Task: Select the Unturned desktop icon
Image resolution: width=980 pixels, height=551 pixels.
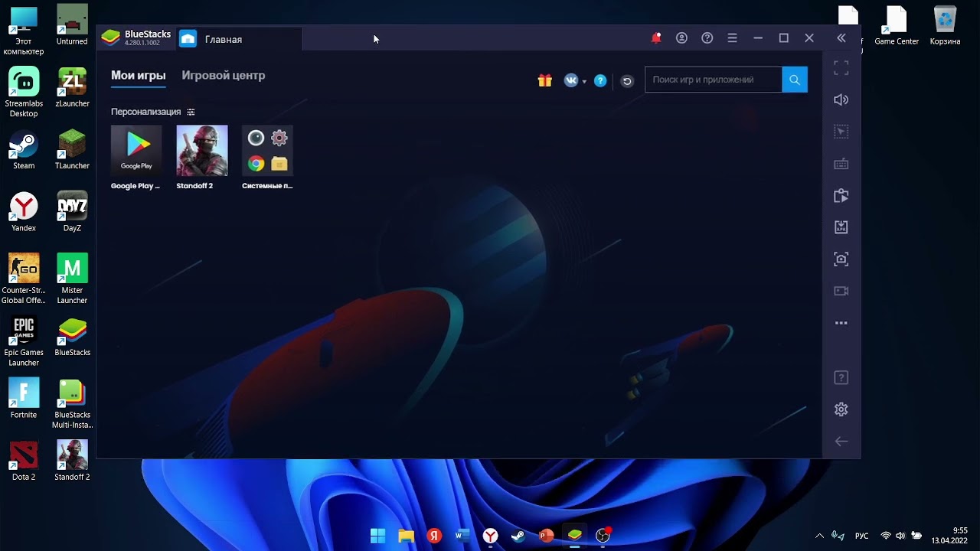Action: (72, 26)
